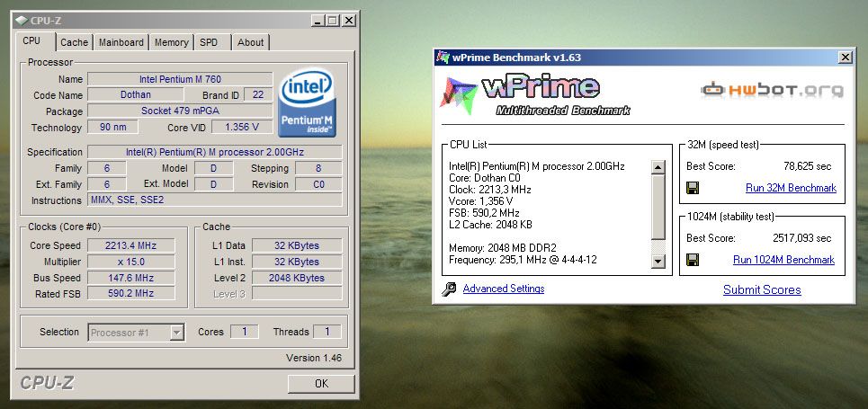
Task: Click the Instructions field MMX, SSE, SSE2
Action: point(215,200)
